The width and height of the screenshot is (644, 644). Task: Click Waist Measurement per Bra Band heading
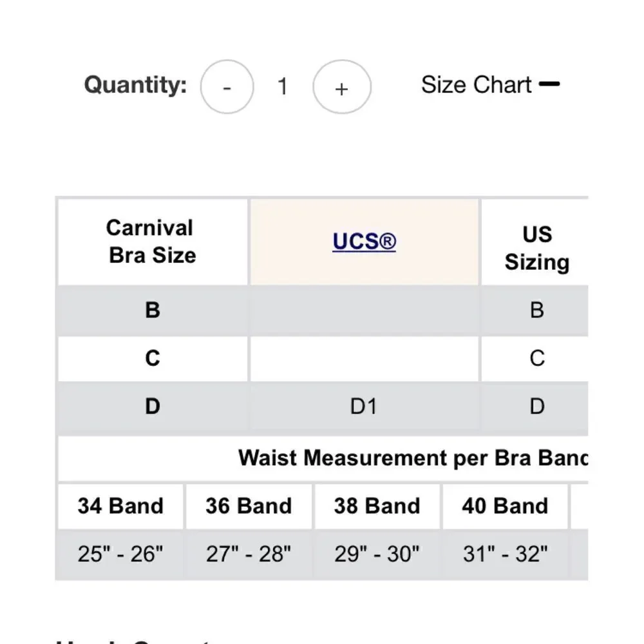tap(413, 457)
